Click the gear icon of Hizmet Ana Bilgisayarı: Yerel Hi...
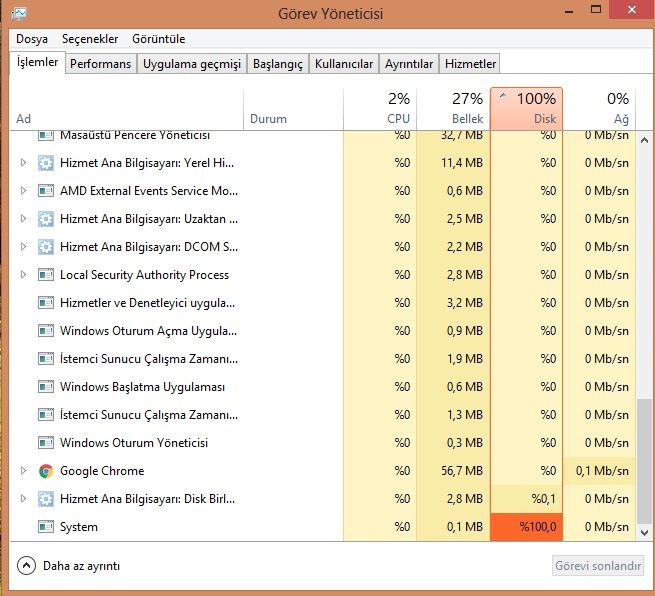This screenshot has width=655, height=596. coord(46,163)
